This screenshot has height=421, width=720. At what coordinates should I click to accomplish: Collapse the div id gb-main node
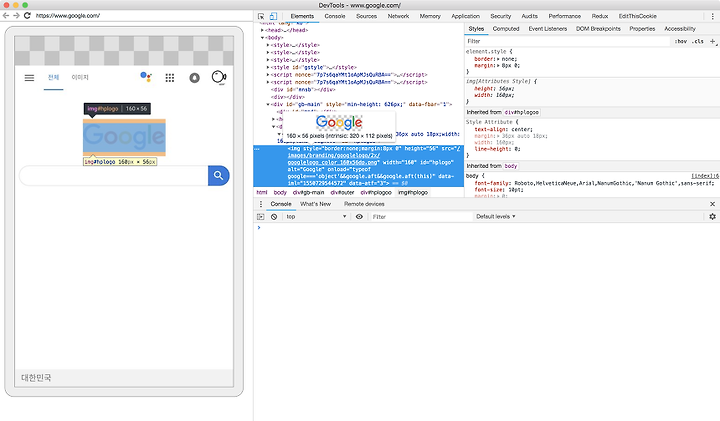(268, 104)
